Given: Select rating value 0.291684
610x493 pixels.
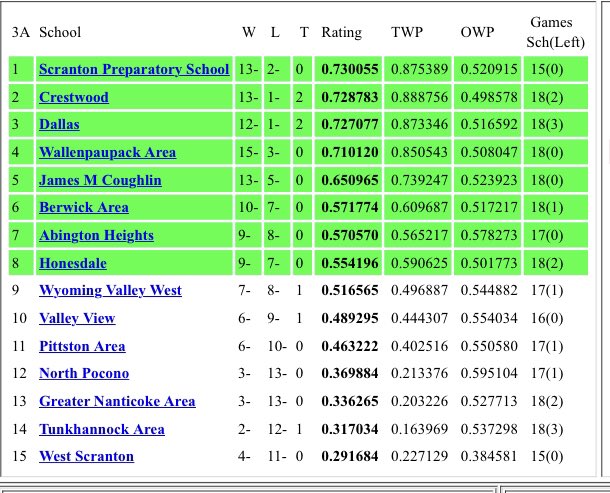Looking at the screenshot, I should (x=350, y=456).
